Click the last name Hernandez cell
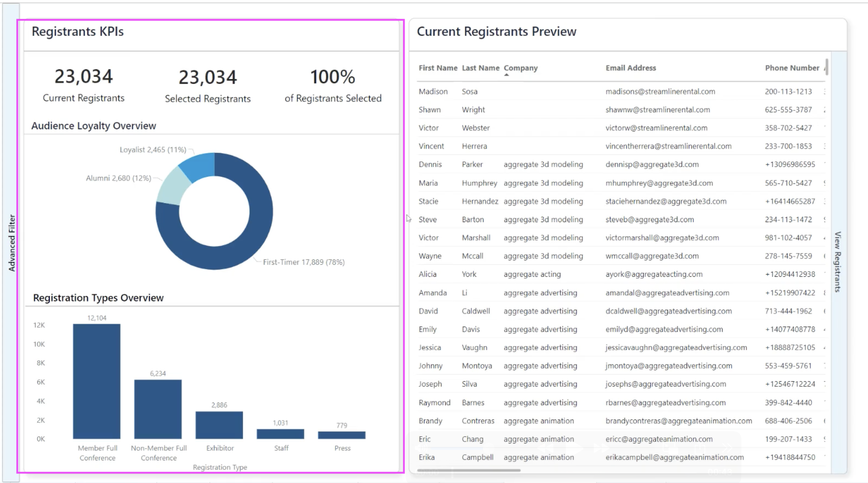The image size is (868, 483). pyautogui.click(x=480, y=201)
